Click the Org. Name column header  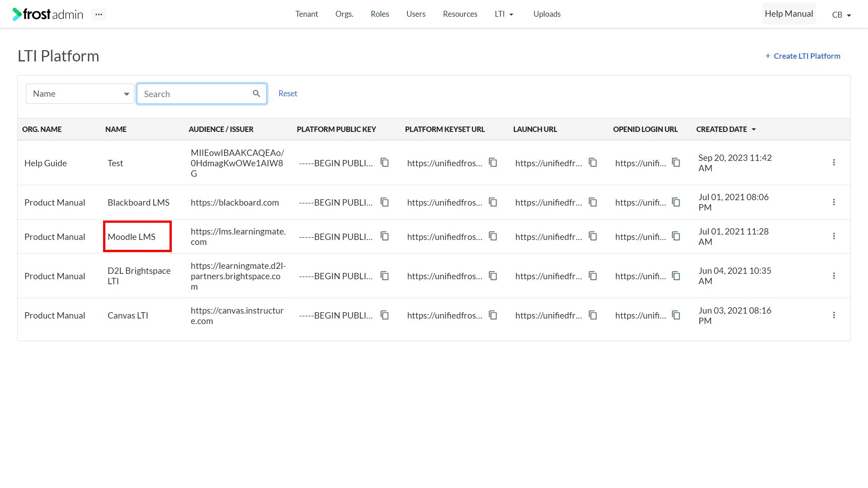pos(42,129)
